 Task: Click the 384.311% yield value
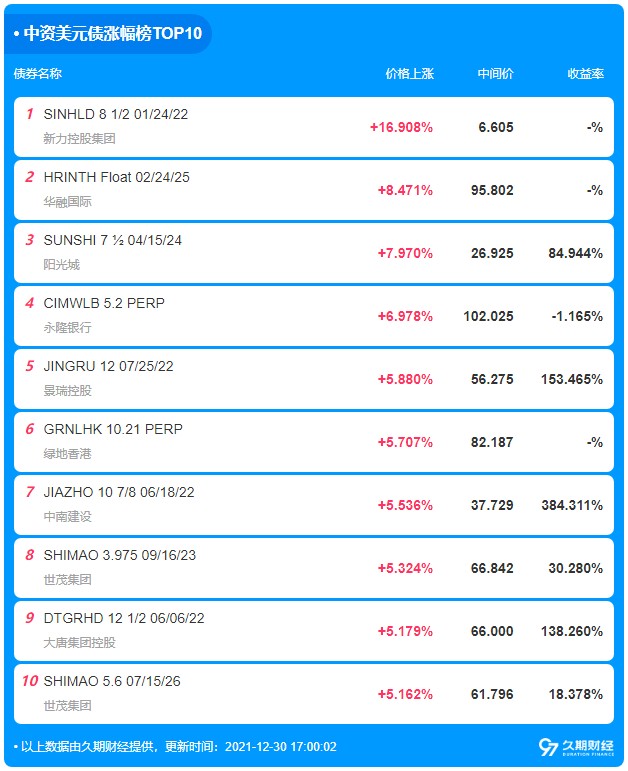[x=572, y=505]
